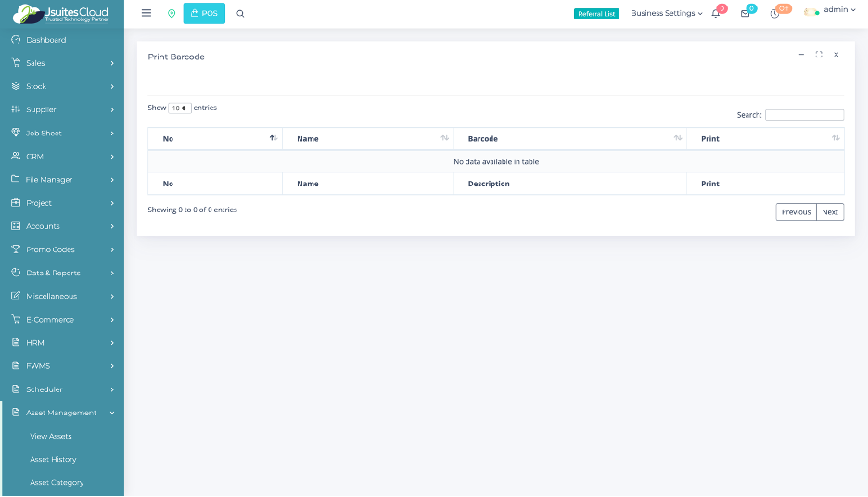Click the Next pagination button

click(830, 212)
